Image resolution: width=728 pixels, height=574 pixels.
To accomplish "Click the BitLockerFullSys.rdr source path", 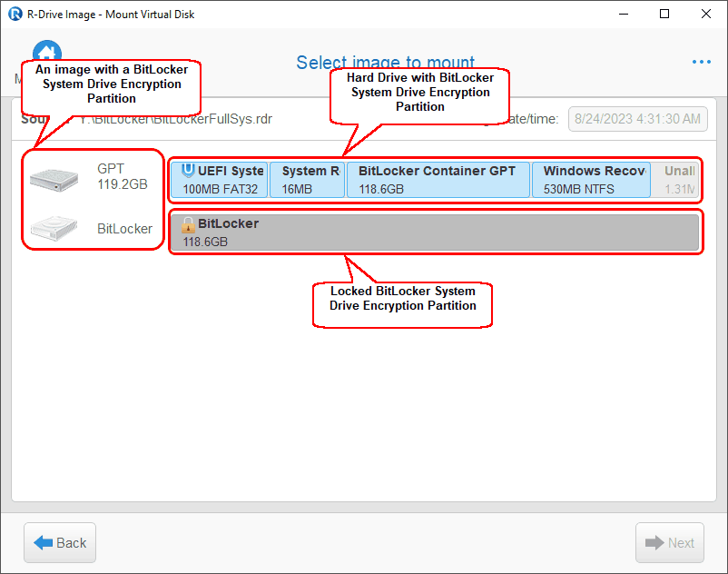I will [x=175, y=119].
